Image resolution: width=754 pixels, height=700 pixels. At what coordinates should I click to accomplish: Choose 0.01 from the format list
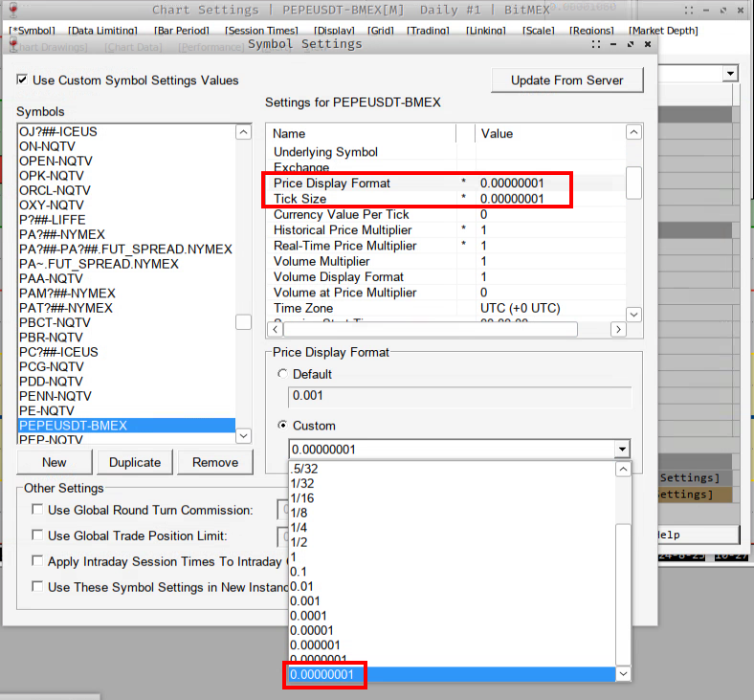[452, 586]
